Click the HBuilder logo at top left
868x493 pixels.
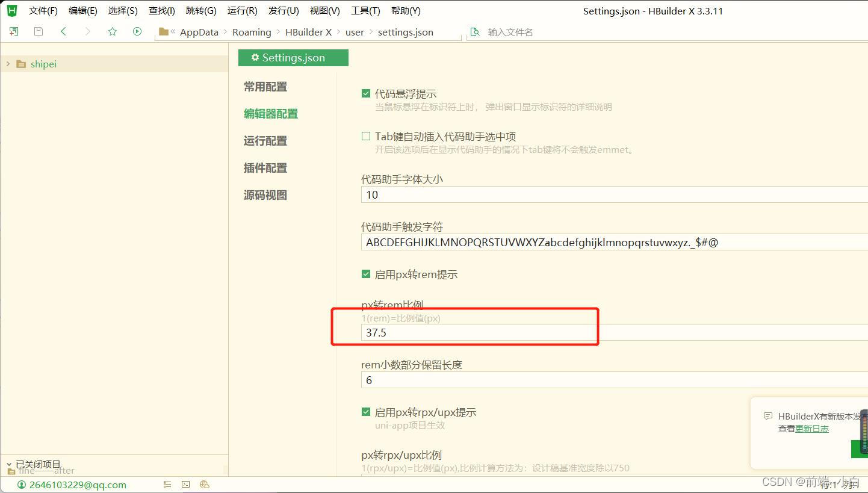click(x=11, y=10)
